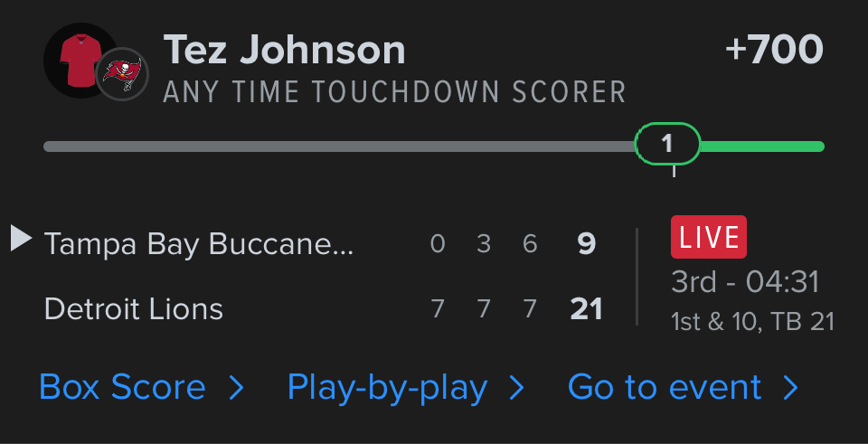Click the arrow beside Go to event
The height and width of the screenshot is (444, 868).
tap(790, 388)
